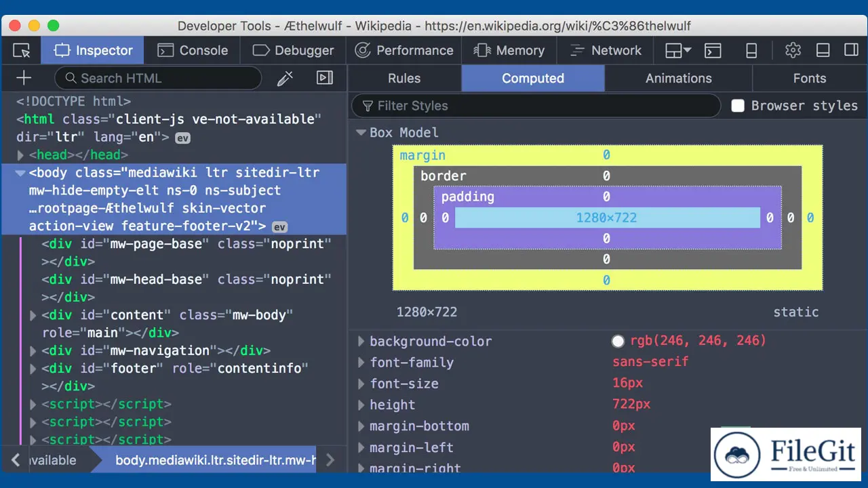868x488 pixels.
Task: Switch to the Animations sidebar tab
Action: pyautogui.click(x=679, y=79)
